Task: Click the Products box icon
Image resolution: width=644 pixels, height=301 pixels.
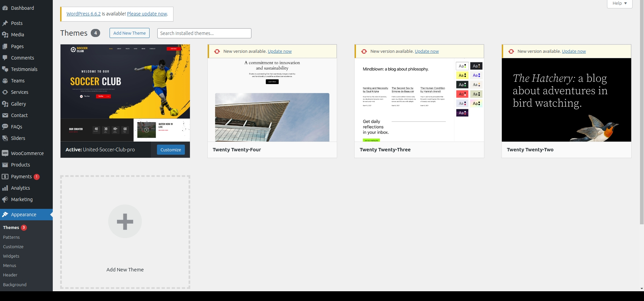Action: coord(5,165)
